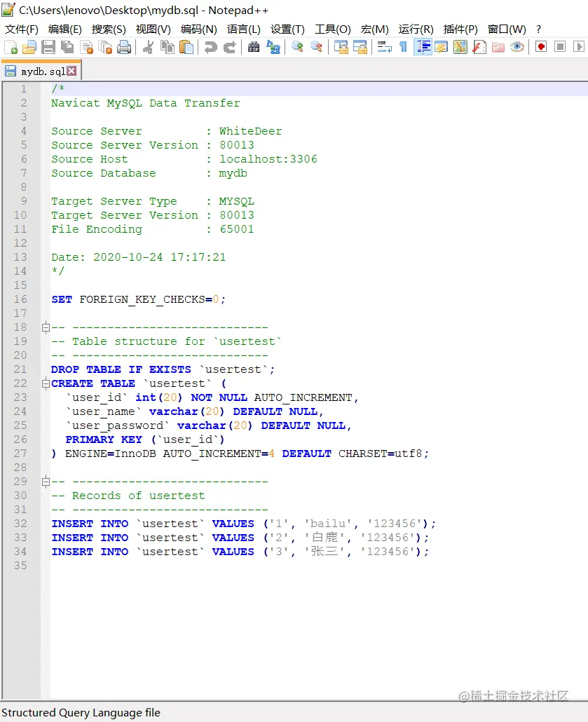This screenshot has width=588, height=722.
Task: Click the Undo arrow icon
Action: point(210,47)
